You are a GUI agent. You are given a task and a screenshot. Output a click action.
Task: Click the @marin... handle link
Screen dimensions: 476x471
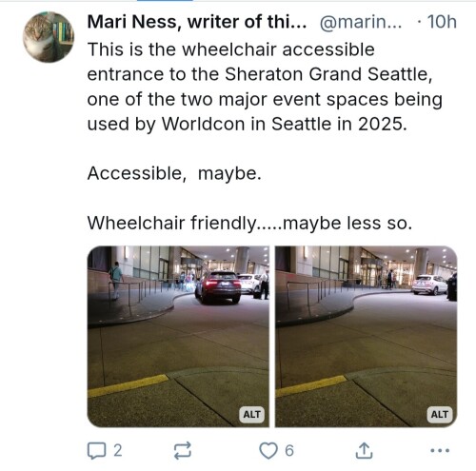point(361,22)
